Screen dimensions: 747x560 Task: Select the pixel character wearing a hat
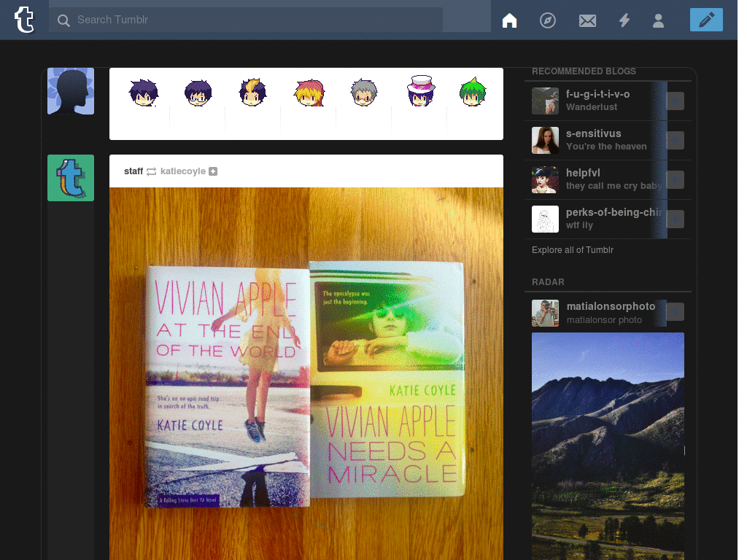[x=421, y=90]
